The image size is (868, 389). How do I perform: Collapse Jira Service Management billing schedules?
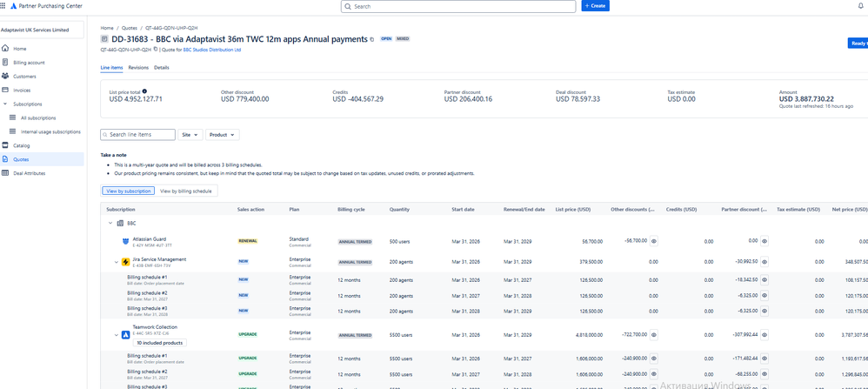(117, 262)
